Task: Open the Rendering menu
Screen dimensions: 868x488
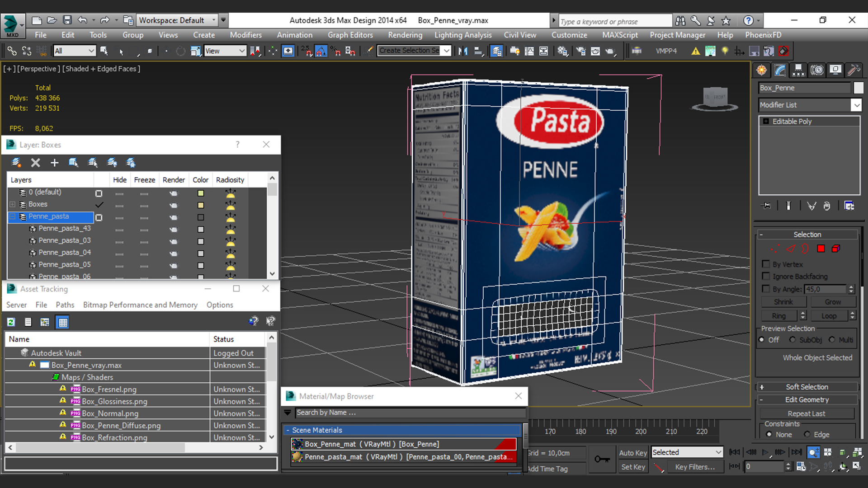Action: click(405, 35)
